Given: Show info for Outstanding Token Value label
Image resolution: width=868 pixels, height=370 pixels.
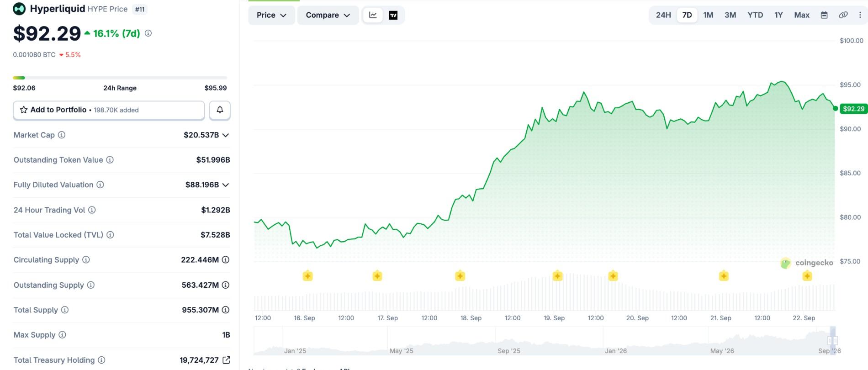Looking at the screenshot, I should click(110, 160).
